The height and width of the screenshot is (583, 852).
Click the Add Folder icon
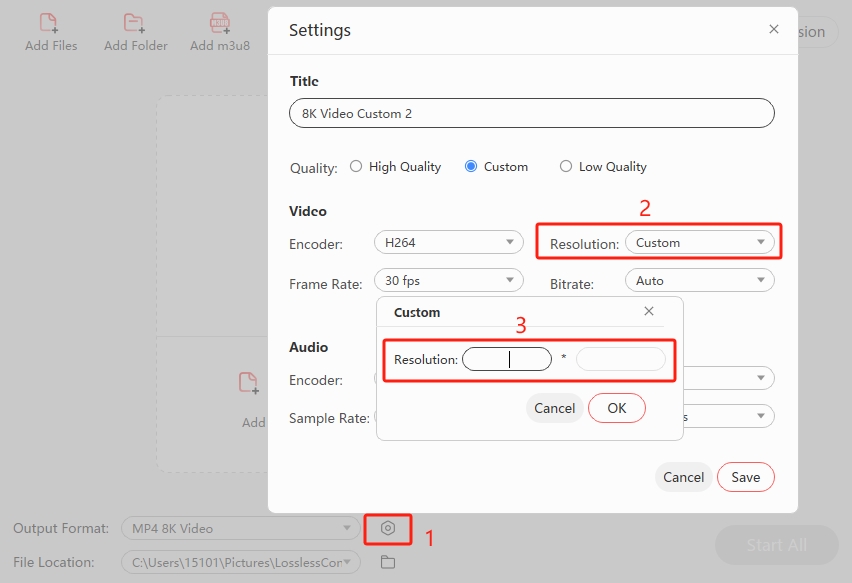pos(135,23)
